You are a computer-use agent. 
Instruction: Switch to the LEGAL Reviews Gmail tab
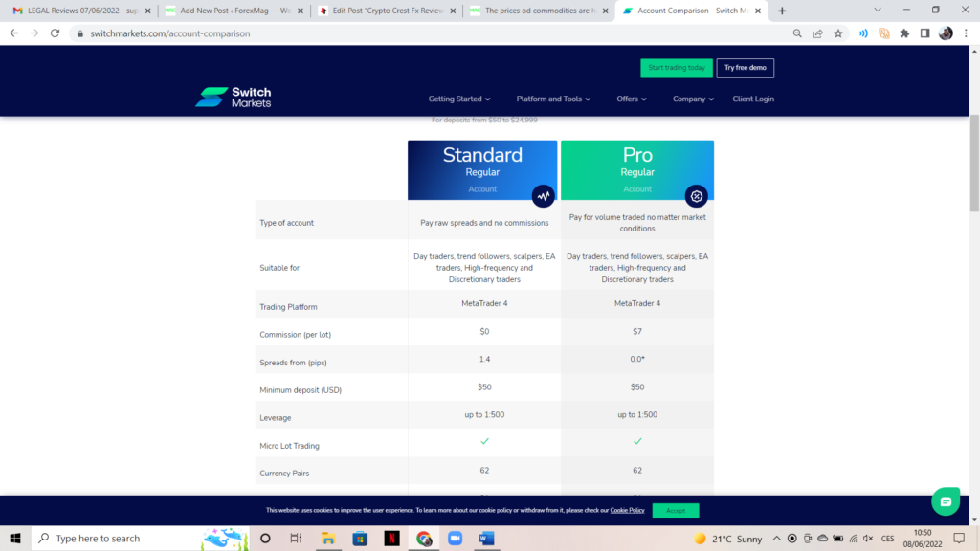[81, 11]
